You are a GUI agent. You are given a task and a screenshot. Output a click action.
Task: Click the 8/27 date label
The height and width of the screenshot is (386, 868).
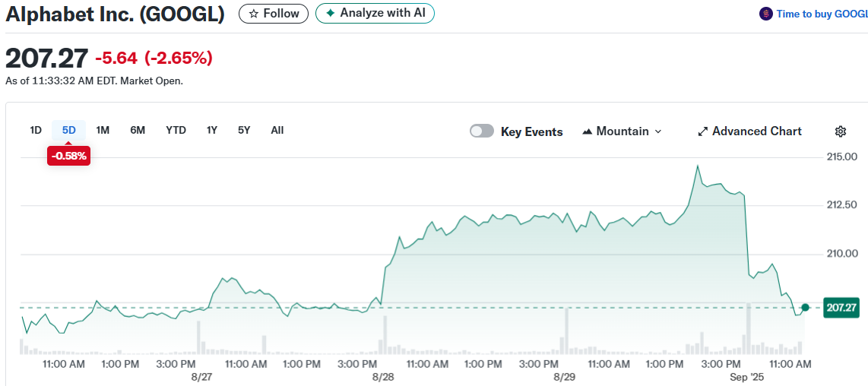(x=203, y=377)
